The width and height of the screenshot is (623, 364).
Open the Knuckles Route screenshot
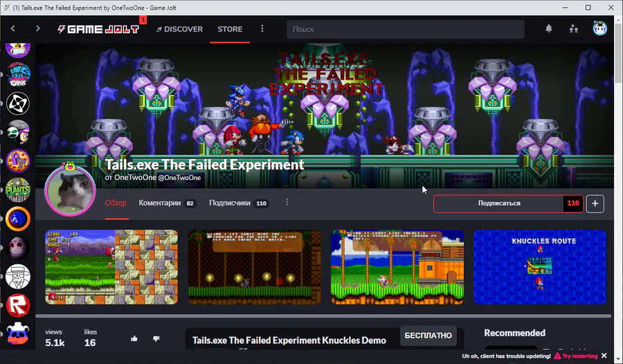[x=540, y=267]
